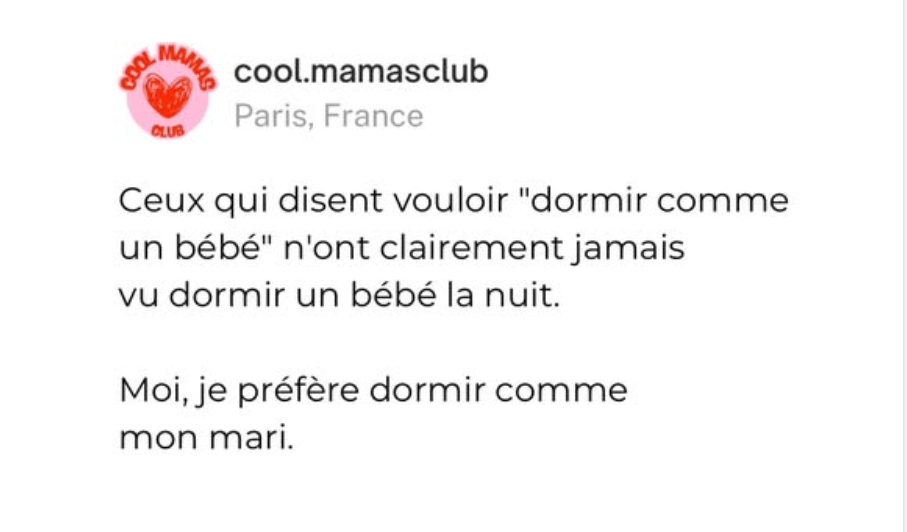
Task: Click the "CLUB" text at the logo bottom
Action: click(x=168, y=131)
